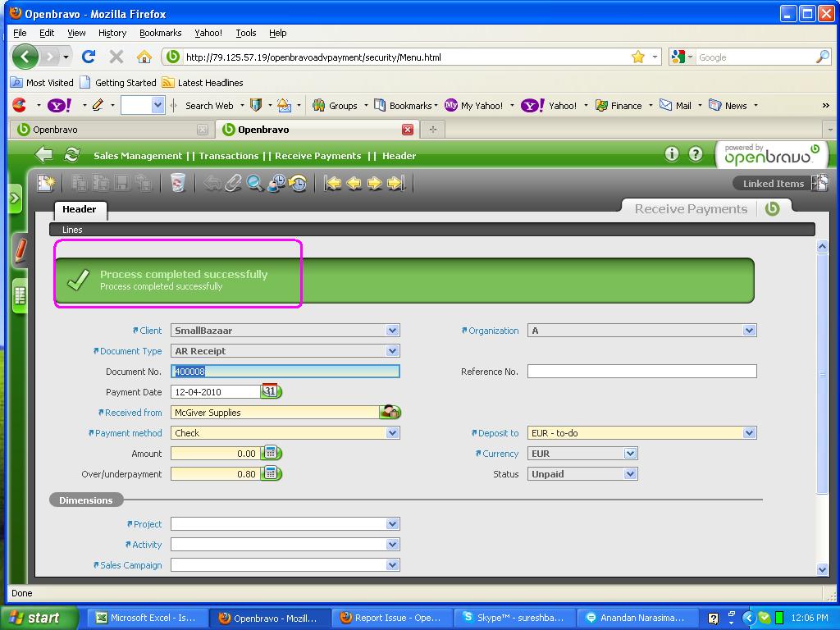Click the Search magnifier icon in toolbar
The height and width of the screenshot is (630, 840).
255,183
